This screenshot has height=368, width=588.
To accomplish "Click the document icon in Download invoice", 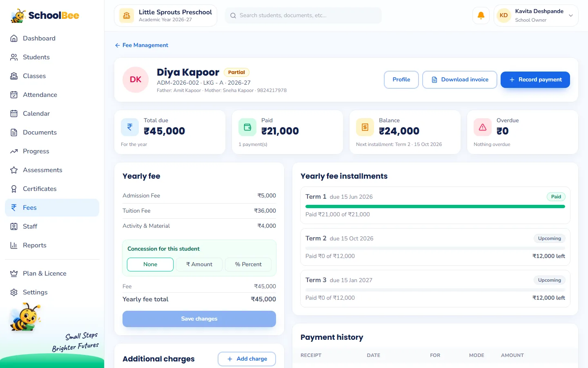I will 434,80.
